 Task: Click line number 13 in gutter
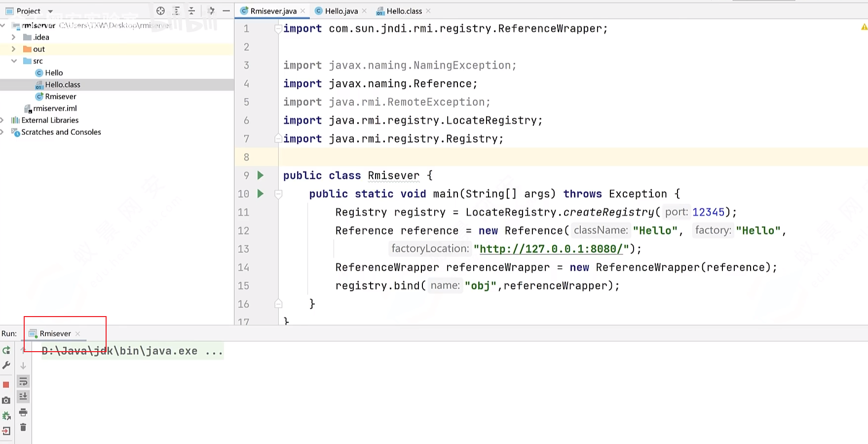pos(244,249)
